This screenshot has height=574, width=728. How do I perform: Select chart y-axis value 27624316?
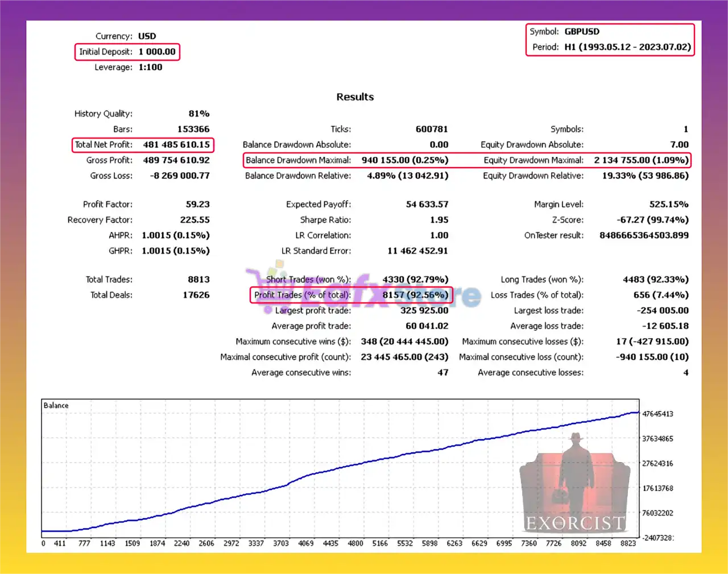tap(657, 464)
